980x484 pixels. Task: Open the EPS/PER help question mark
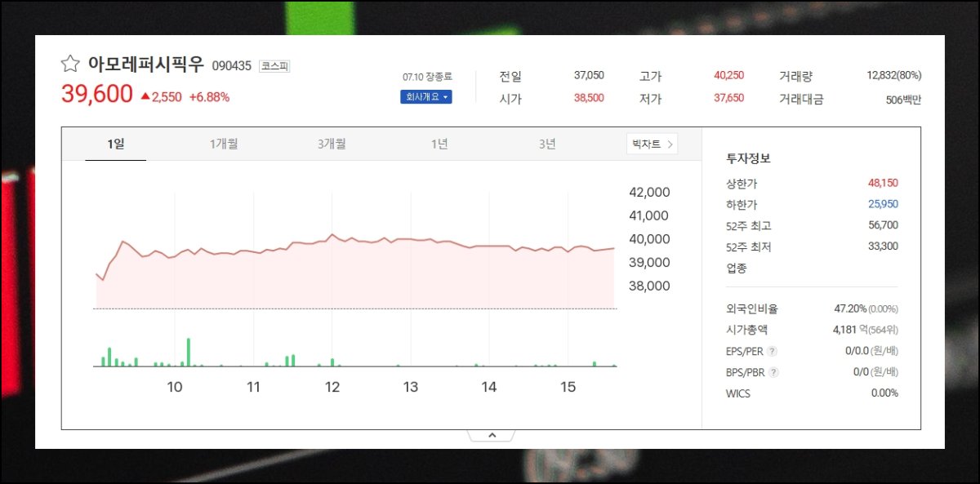(x=773, y=352)
